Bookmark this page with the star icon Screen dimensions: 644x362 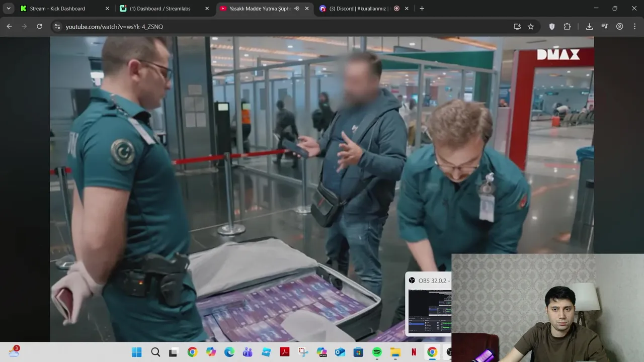531,27
